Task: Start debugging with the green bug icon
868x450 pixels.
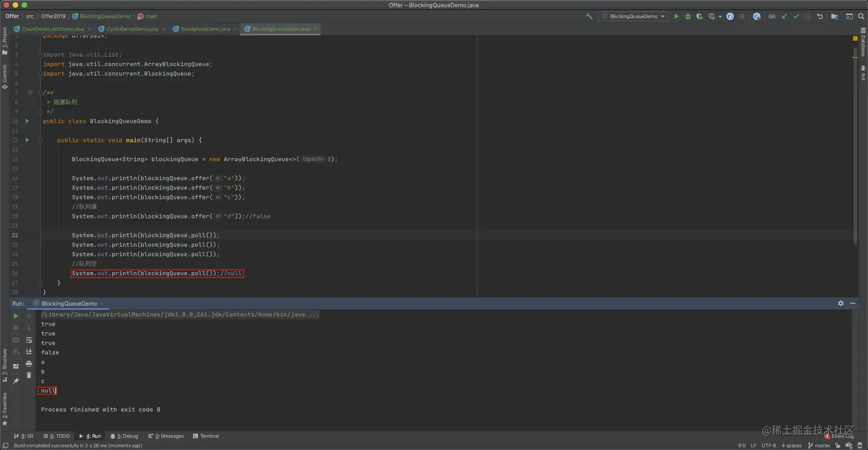Action: click(688, 16)
